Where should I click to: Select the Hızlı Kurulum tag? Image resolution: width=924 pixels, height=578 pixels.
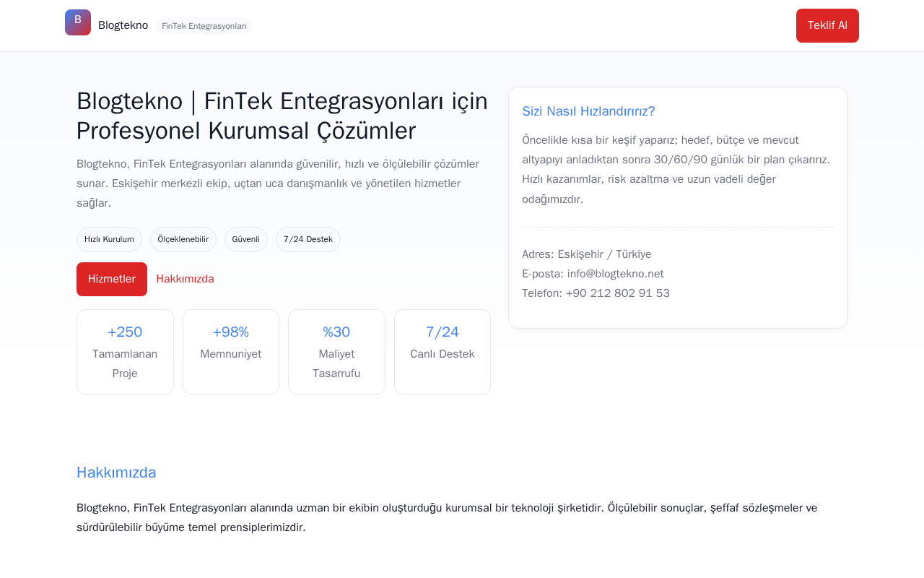click(x=109, y=239)
